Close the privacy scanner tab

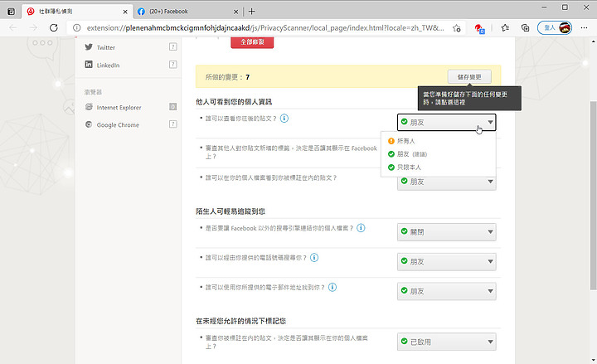pos(125,12)
